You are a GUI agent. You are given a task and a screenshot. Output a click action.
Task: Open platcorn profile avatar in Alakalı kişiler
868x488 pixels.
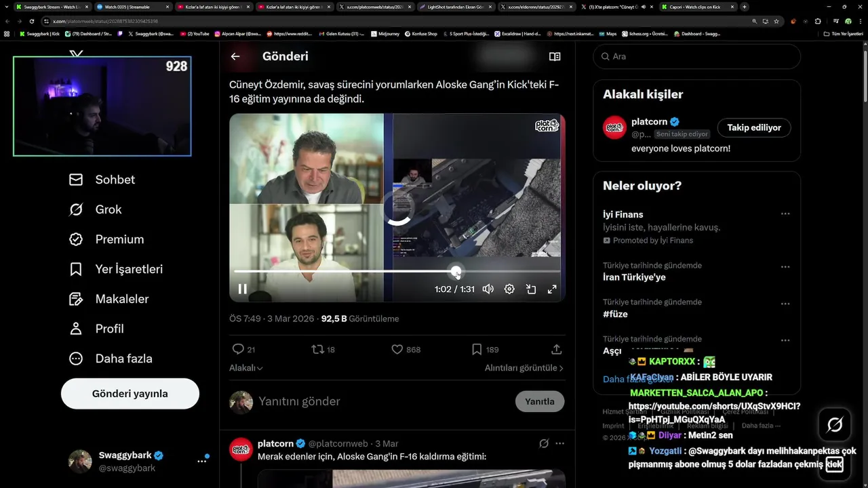pyautogui.click(x=615, y=127)
